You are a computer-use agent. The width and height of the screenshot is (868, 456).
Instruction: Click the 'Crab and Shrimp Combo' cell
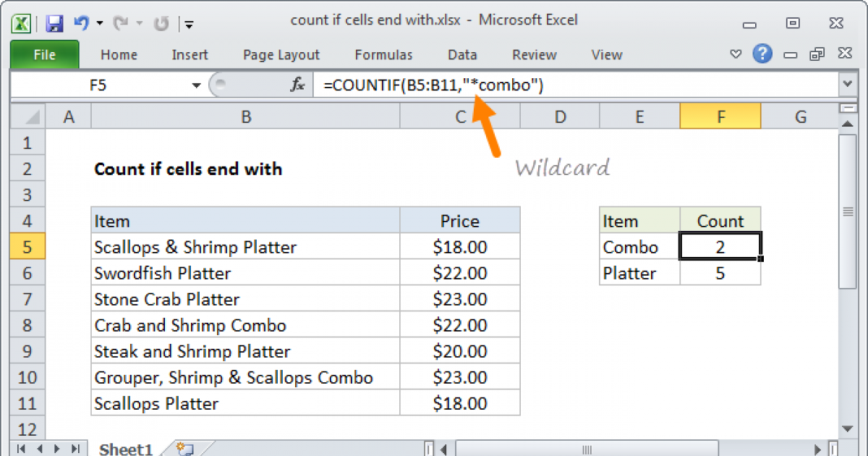tap(246, 325)
